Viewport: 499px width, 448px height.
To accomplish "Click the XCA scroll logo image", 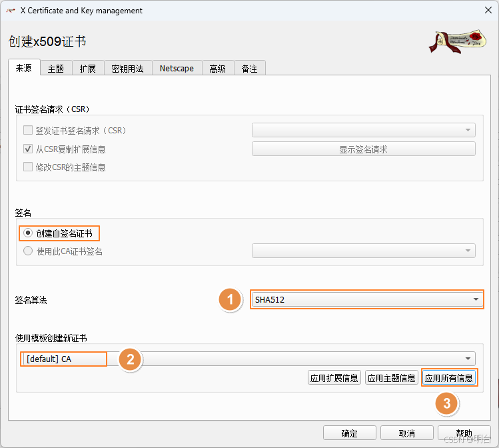I will coord(457,42).
